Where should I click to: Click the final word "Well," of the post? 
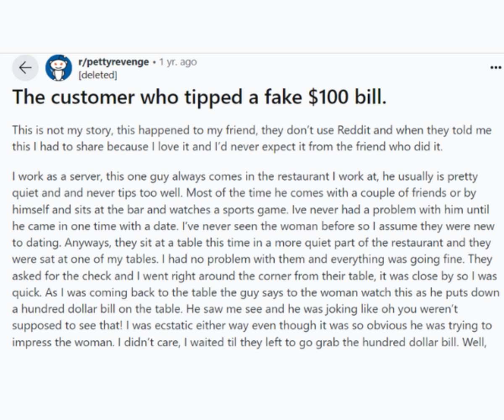coord(474,342)
